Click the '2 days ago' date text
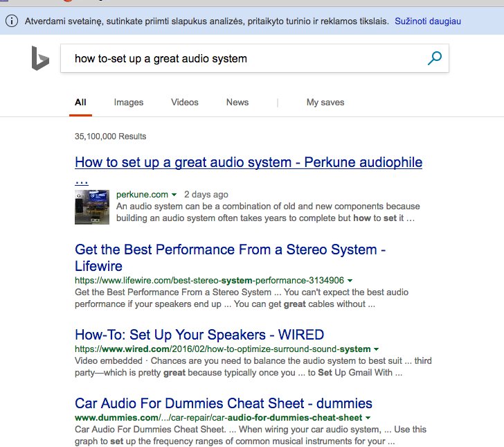The image size is (504, 447). tap(206, 194)
